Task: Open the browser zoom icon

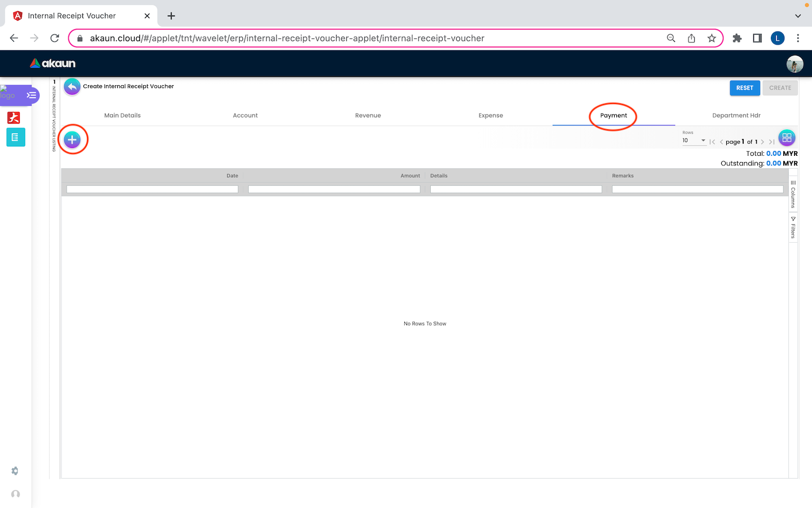Action: click(671, 38)
